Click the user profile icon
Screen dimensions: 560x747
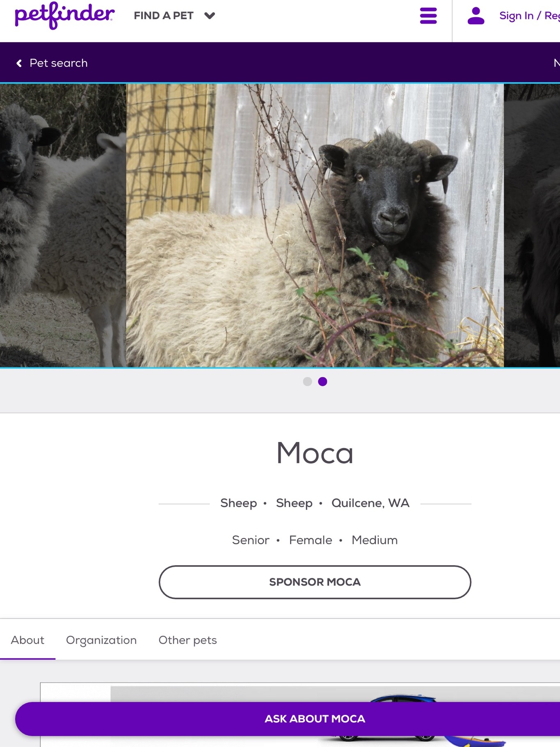point(476,16)
